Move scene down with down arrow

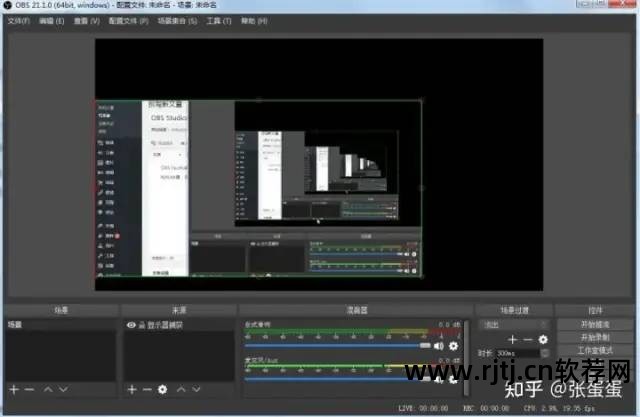click(x=63, y=390)
